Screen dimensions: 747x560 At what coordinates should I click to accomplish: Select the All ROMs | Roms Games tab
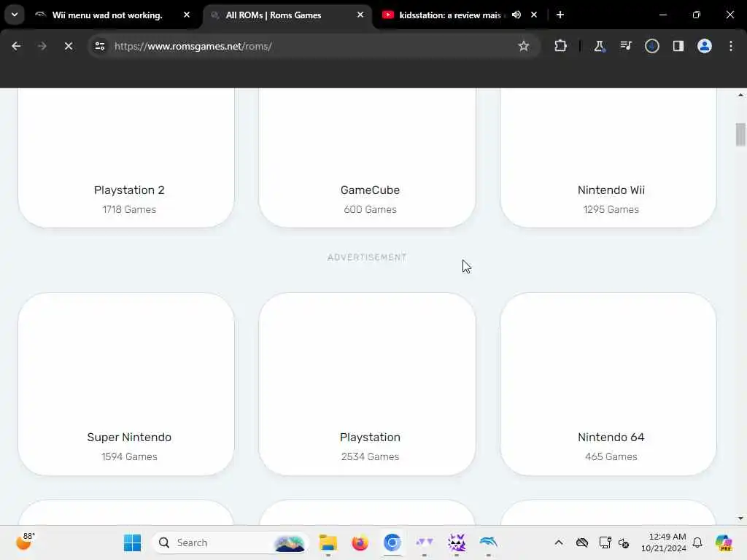click(x=287, y=15)
